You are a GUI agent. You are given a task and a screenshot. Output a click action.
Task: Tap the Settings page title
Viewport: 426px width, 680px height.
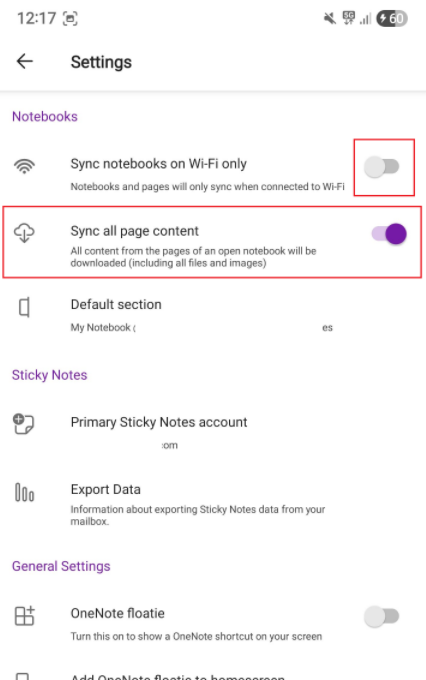(x=101, y=62)
